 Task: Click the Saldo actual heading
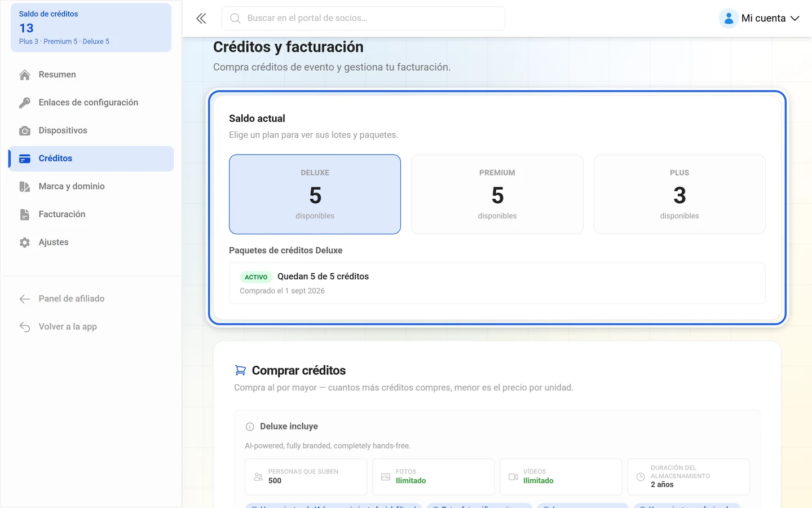(257, 119)
